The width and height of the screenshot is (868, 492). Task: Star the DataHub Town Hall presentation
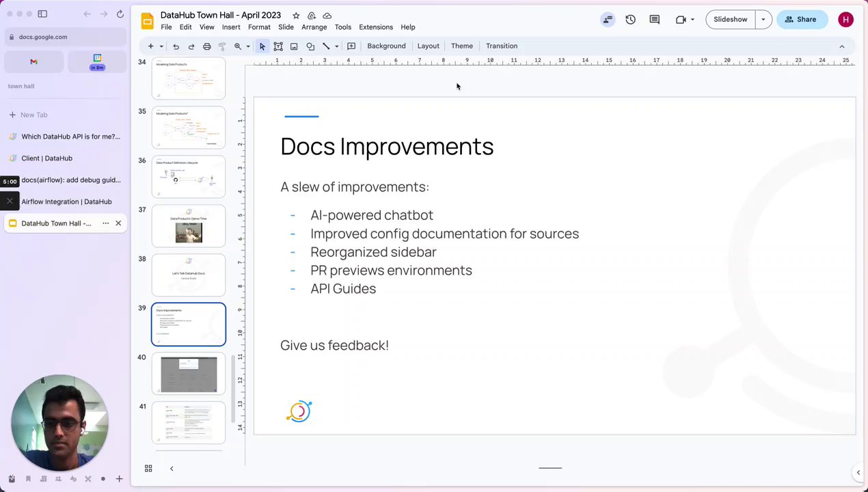click(x=296, y=15)
